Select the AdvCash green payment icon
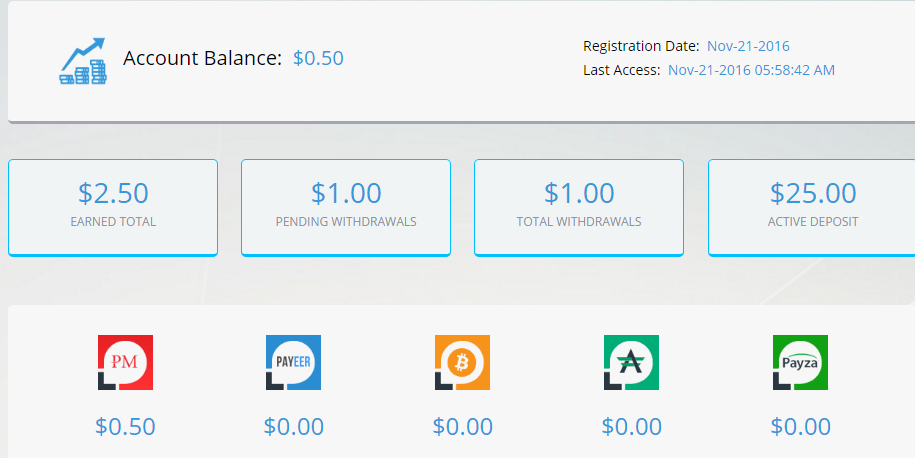The width and height of the screenshot is (915, 458). (x=631, y=362)
